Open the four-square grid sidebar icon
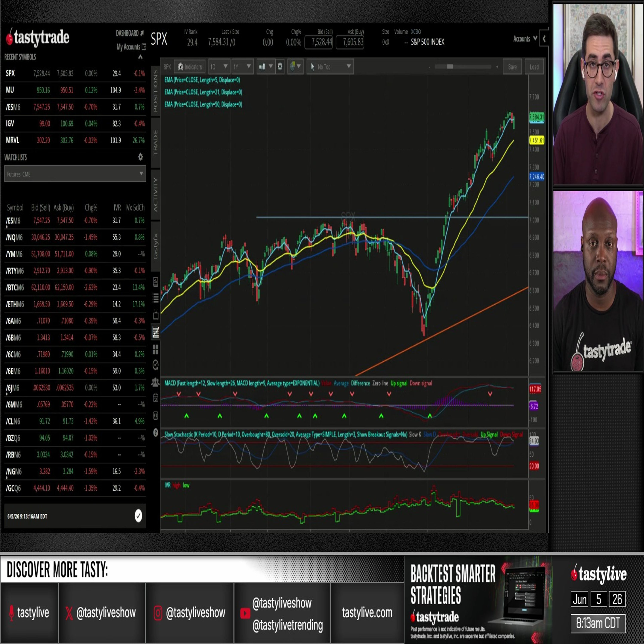This screenshot has height=644, width=644. pyautogui.click(x=156, y=349)
